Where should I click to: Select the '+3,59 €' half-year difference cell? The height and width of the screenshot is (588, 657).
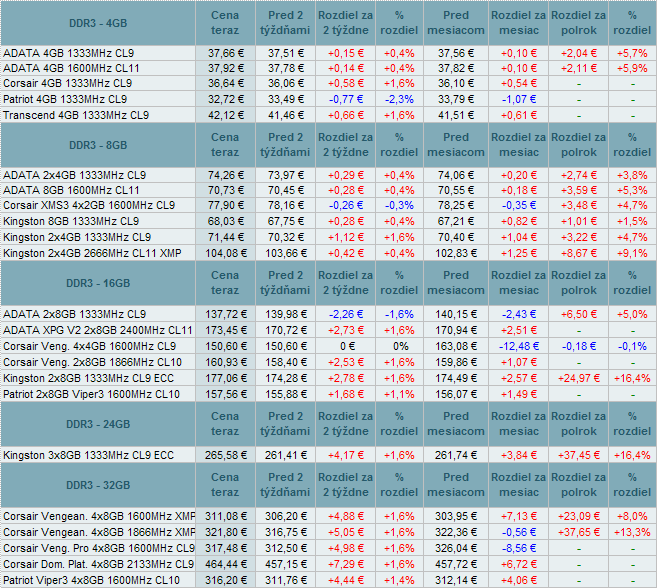click(x=579, y=190)
